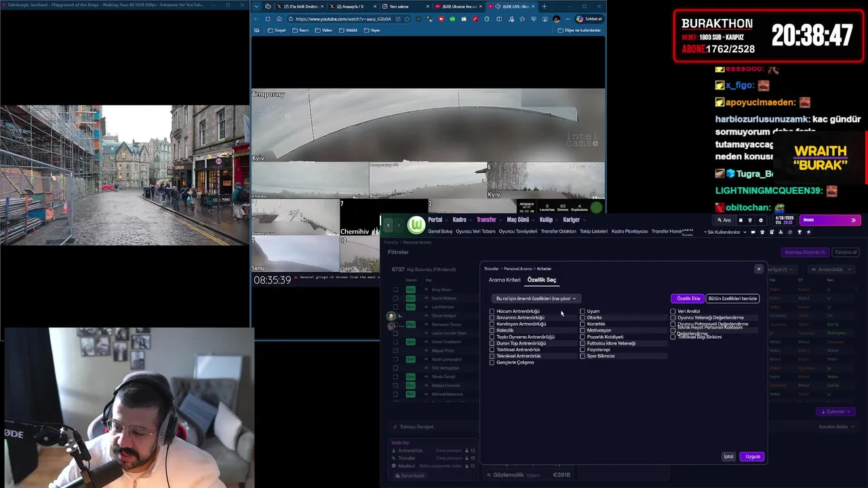
Task: Click the browser profile avatar icon
Action: coord(556,19)
